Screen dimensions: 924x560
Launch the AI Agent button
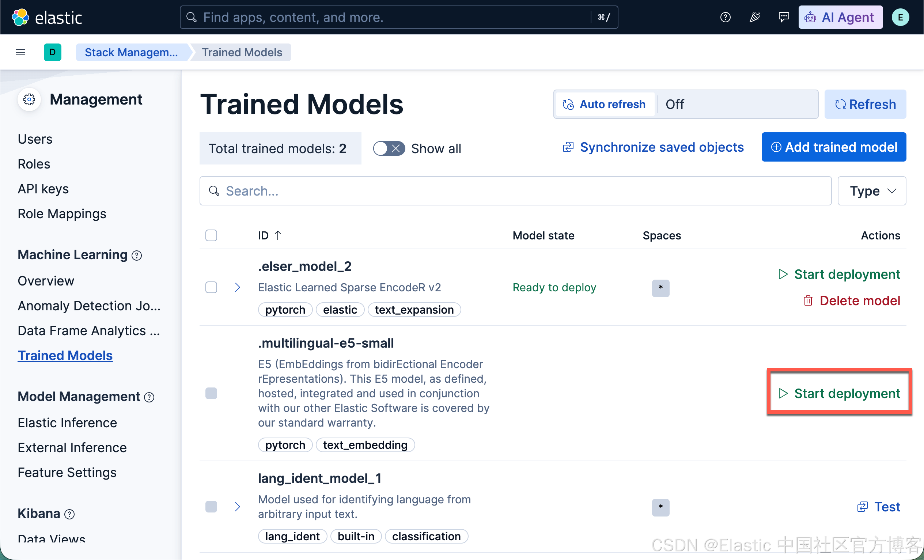click(x=840, y=17)
